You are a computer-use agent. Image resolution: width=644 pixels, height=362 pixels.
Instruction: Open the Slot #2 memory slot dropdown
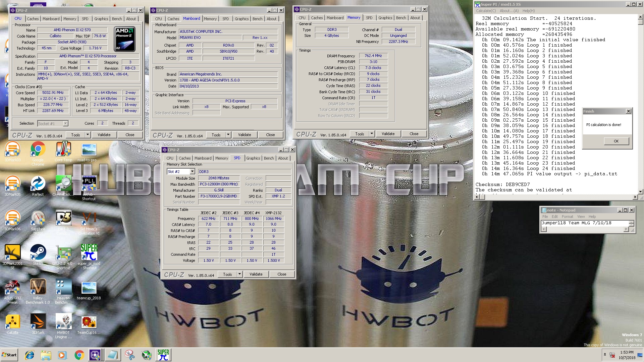(192, 172)
